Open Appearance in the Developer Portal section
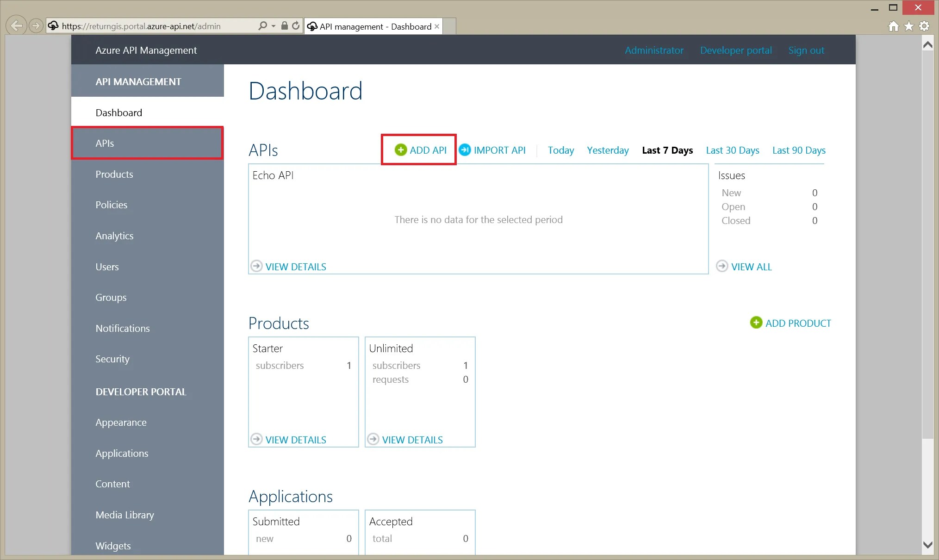 147,422
